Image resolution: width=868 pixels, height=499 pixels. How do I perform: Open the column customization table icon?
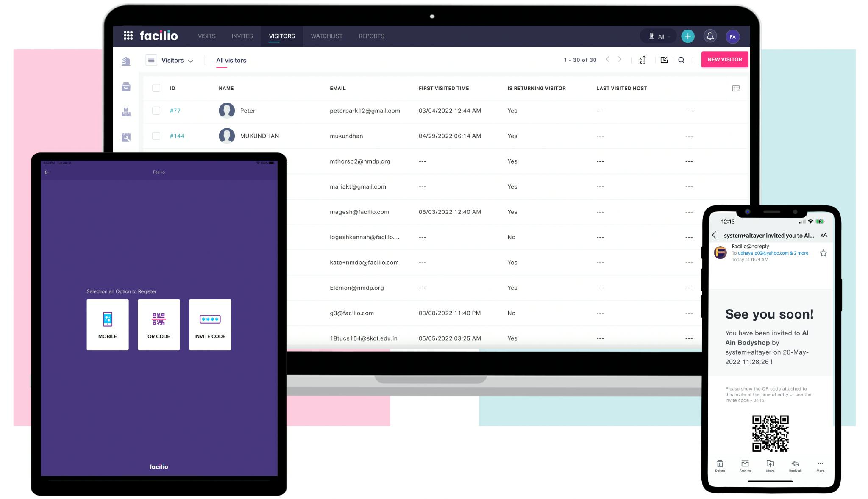[x=736, y=88]
